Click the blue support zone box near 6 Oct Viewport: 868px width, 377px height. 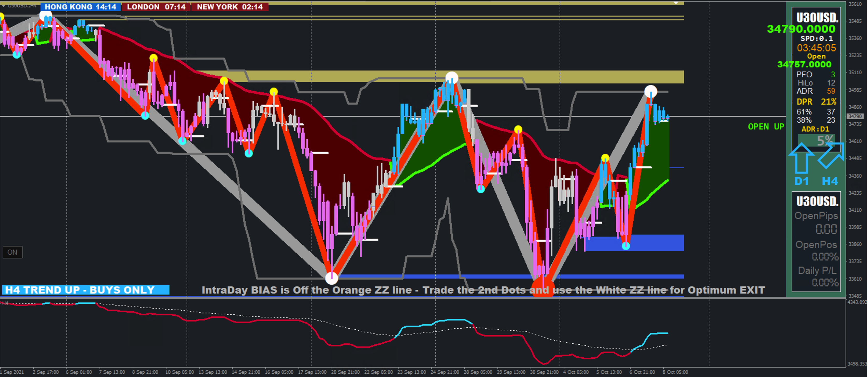tap(657, 243)
